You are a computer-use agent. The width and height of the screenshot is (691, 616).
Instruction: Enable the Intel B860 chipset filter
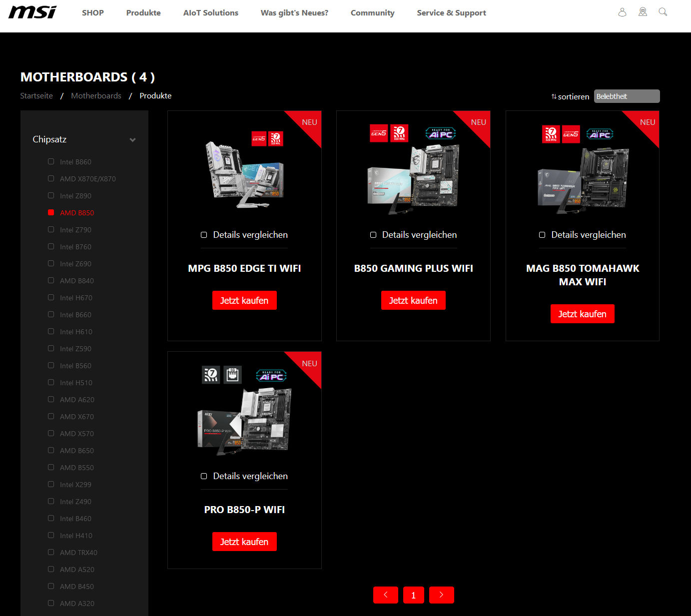click(x=51, y=161)
